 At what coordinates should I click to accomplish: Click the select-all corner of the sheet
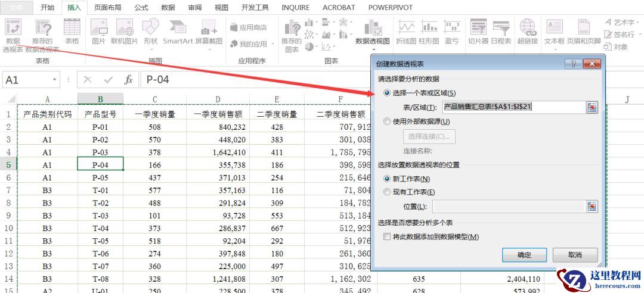pyautogui.click(x=10, y=99)
